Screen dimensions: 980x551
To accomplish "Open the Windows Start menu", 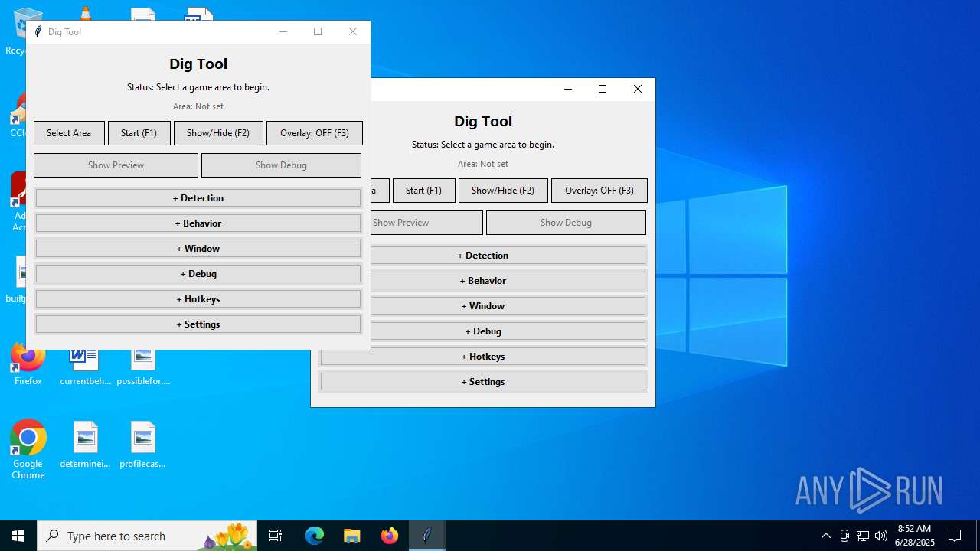I will coord(18,536).
